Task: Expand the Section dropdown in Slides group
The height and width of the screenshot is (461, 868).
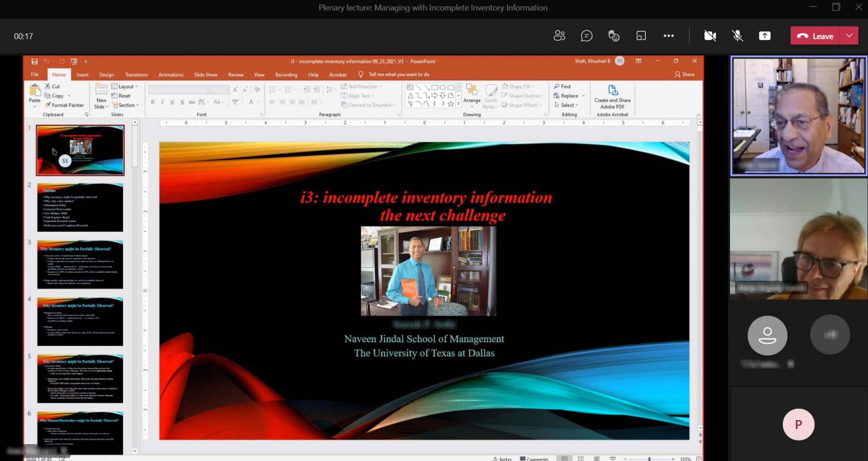Action: click(x=126, y=105)
